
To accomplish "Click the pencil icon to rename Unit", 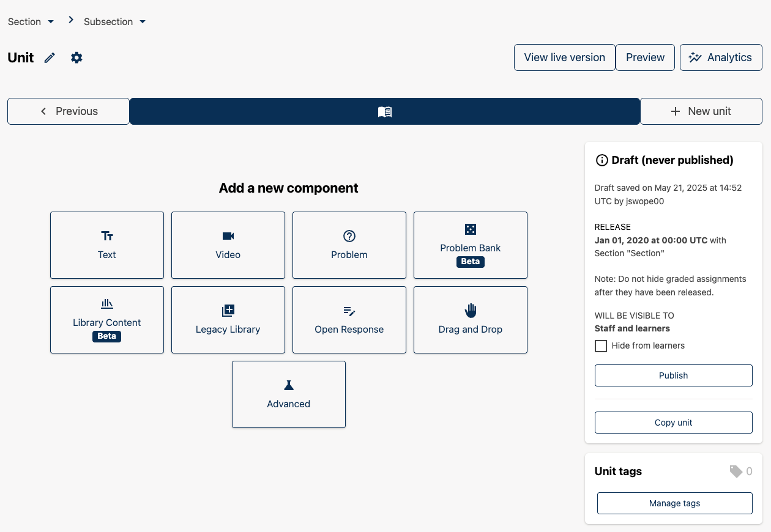I will tap(50, 57).
